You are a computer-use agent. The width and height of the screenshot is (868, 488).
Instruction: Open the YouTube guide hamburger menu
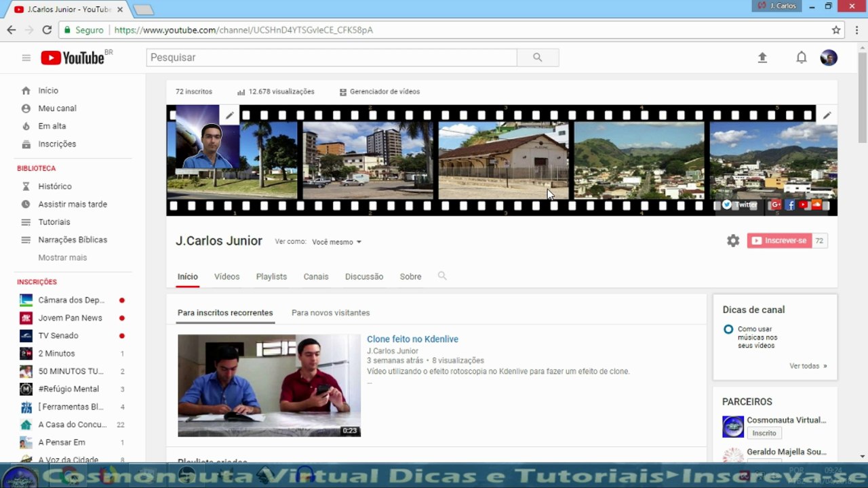pos(26,58)
